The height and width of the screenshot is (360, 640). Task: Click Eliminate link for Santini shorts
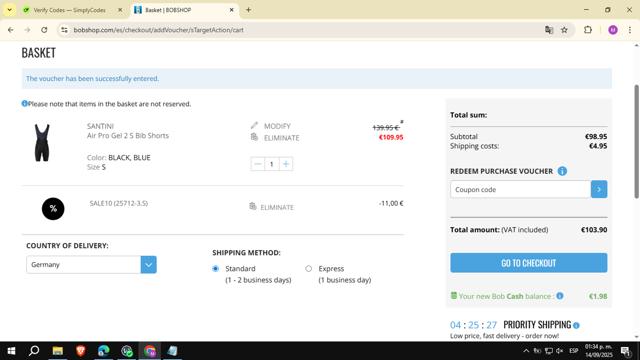coord(282,138)
